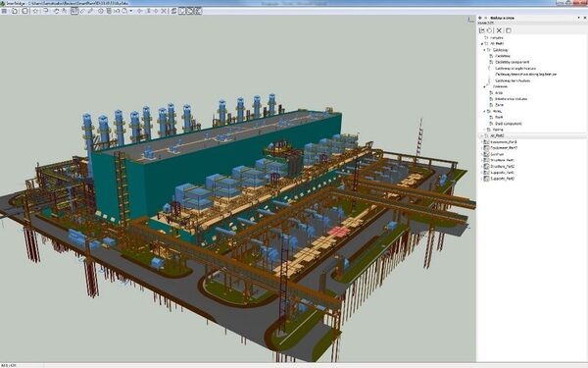
Task: Expand the All_Part2 tree node
Action: tap(481, 135)
